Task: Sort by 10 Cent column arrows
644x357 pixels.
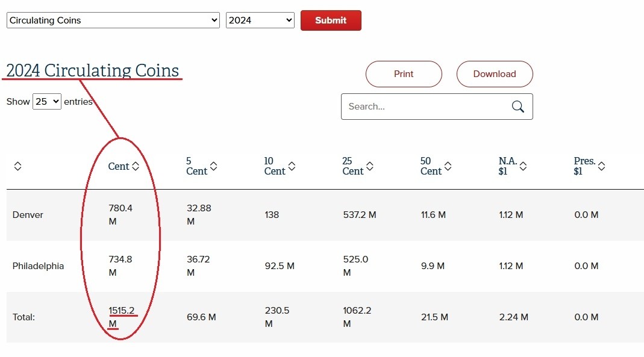Action: click(x=292, y=166)
